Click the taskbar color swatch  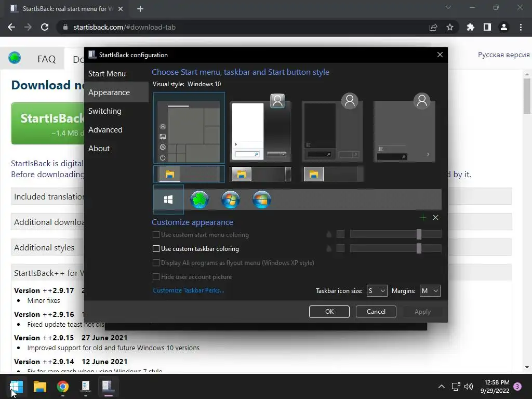coord(340,248)
